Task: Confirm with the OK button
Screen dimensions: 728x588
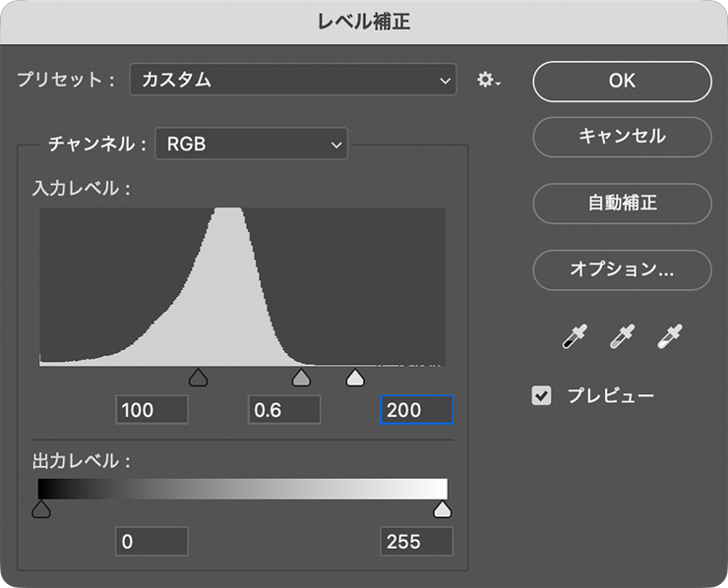Action: pos(622,82)
